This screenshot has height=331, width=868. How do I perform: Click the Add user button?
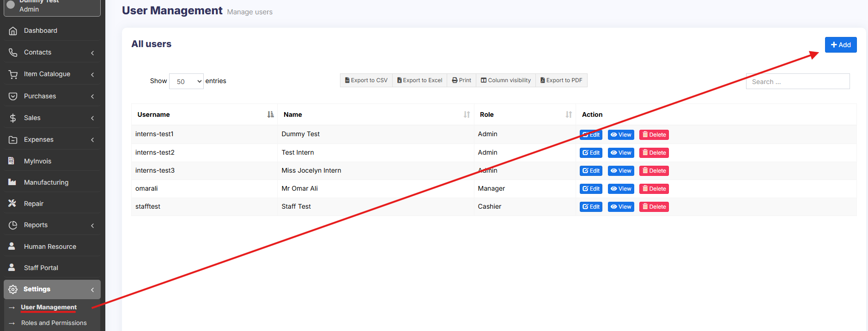(840, 45)
